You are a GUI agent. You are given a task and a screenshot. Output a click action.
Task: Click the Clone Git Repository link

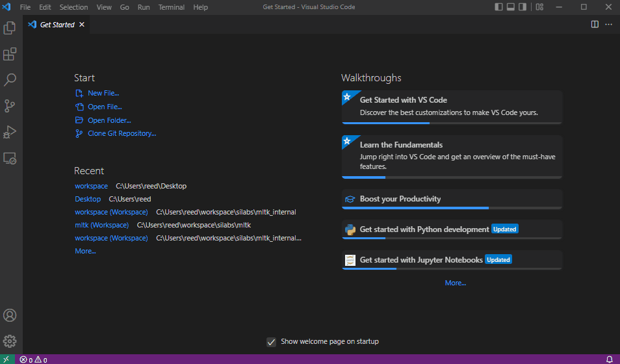(122, 133)
